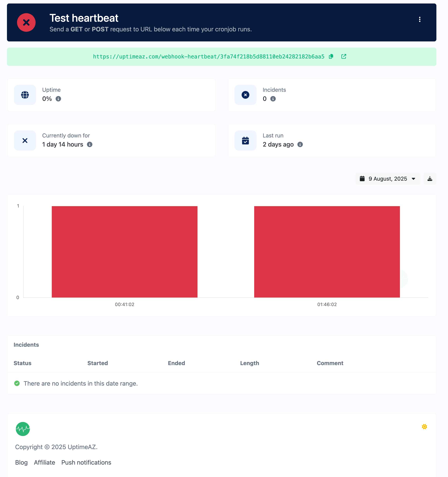Show Uptime info tooltip icon
This screenshot has width=448, height=477.
tap(58, 99)
